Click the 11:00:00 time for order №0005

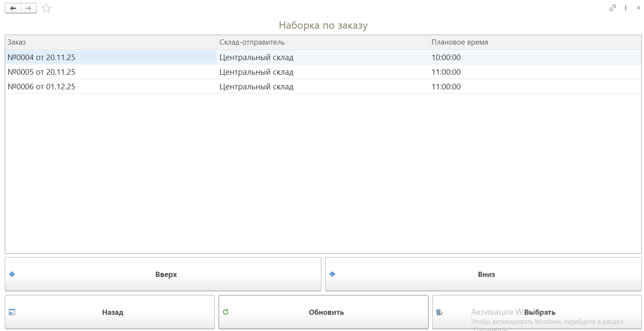[446, 72]
